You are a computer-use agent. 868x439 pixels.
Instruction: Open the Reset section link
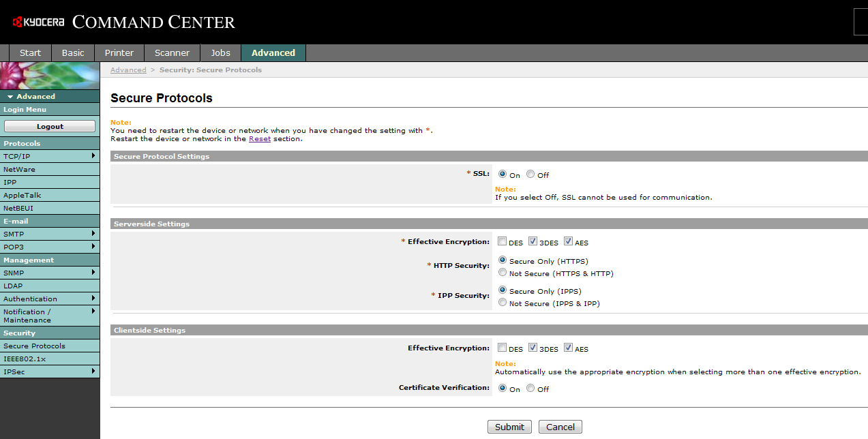coord(259,138)
